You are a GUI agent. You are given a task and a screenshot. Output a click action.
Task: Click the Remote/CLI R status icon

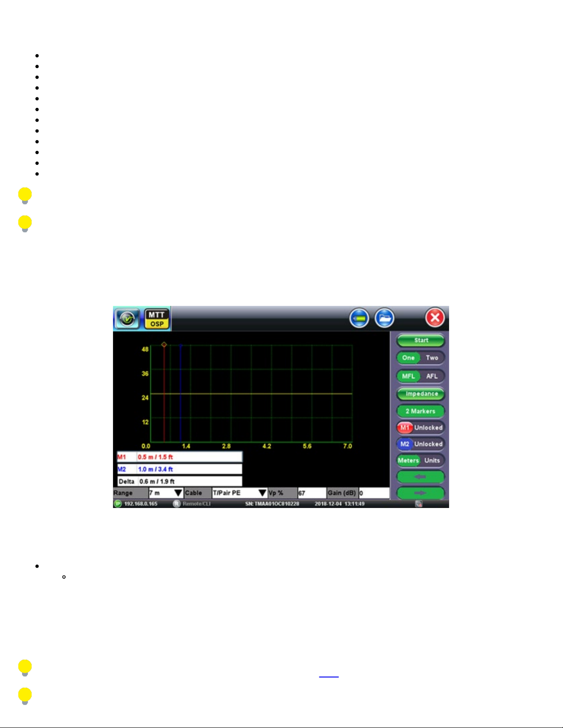176,504
